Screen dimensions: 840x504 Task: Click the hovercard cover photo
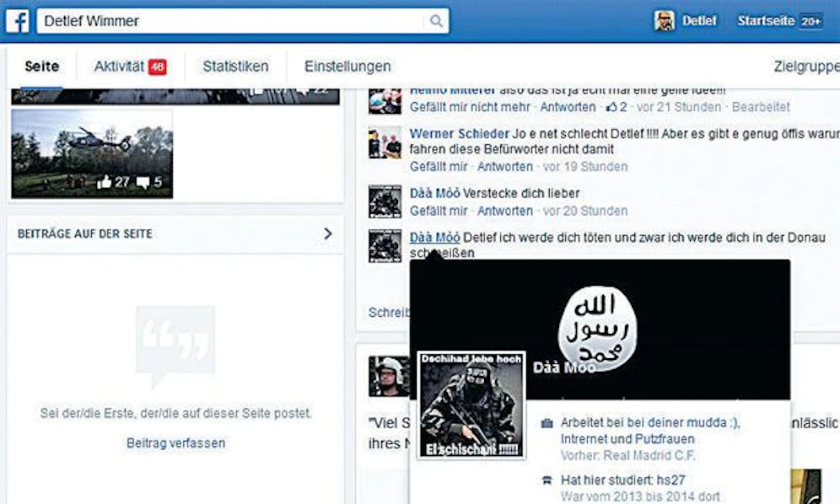[600, 330]
